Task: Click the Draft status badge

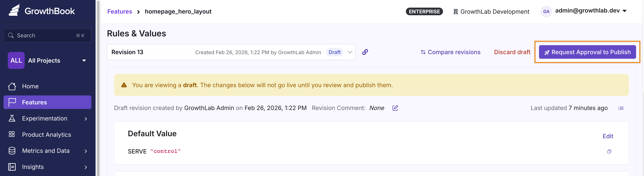Action: tap(334, 52)
